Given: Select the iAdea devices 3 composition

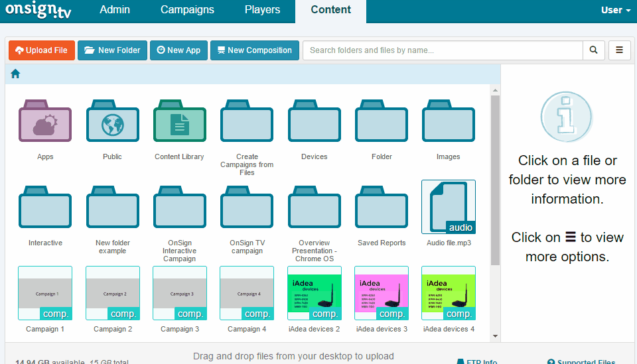Looking at the screenshot, I should click(x=381, y=293).
